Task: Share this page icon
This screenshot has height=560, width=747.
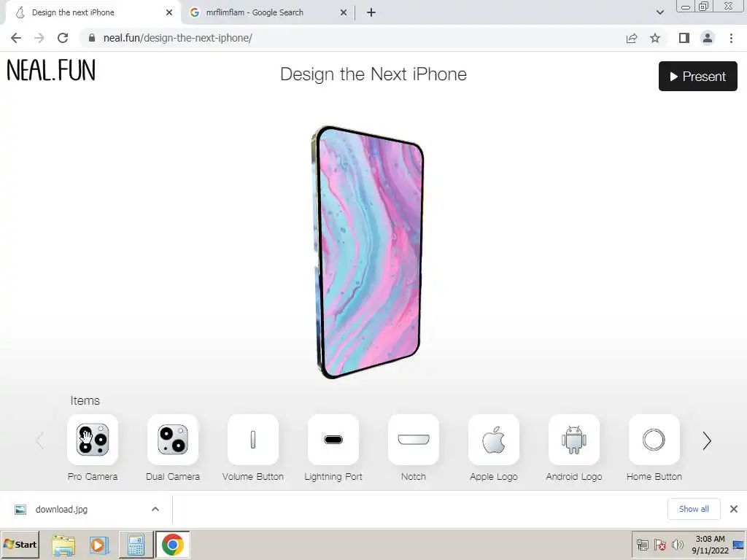Action: pos(632,38)
